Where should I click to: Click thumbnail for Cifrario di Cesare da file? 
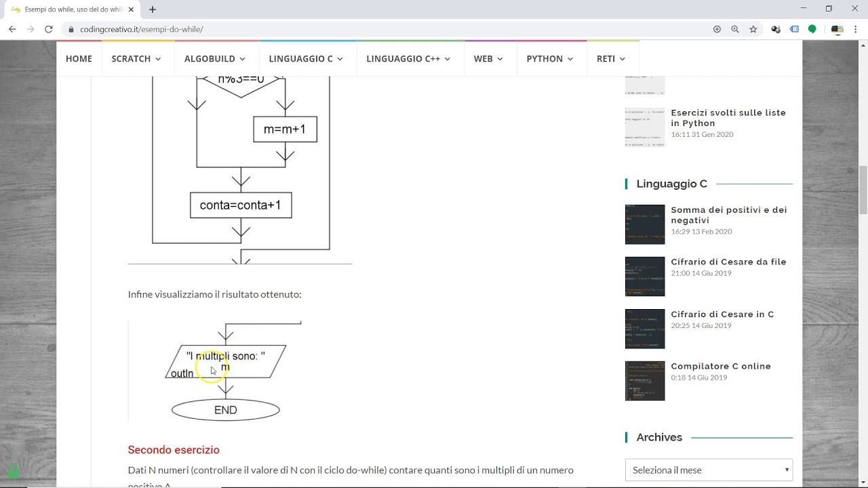pos(645,277)
